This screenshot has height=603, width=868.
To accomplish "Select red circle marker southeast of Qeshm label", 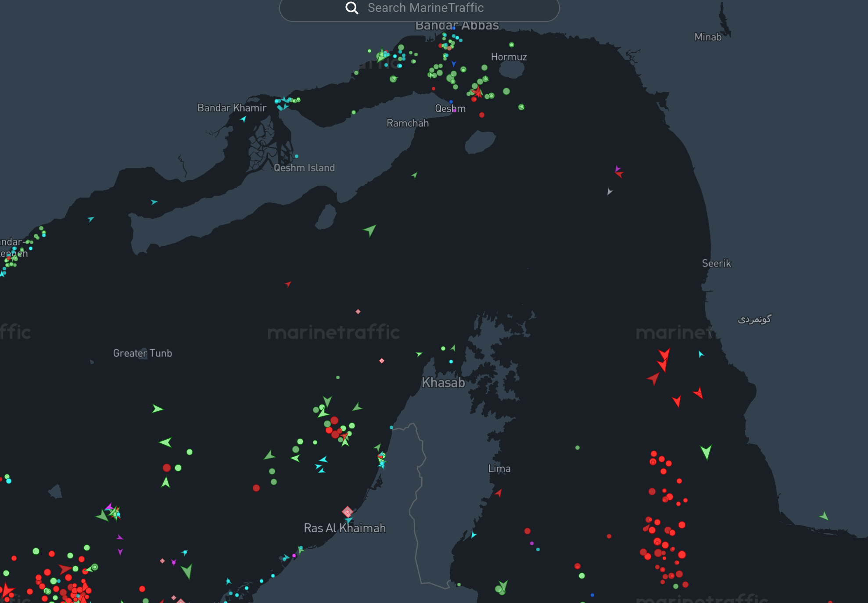I will (482, 115).
